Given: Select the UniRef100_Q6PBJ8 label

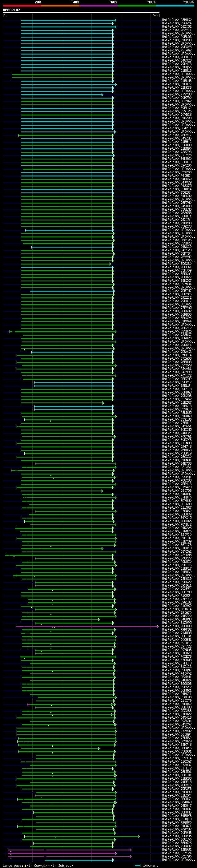Looking at the screenshot, I should (177, 57).
